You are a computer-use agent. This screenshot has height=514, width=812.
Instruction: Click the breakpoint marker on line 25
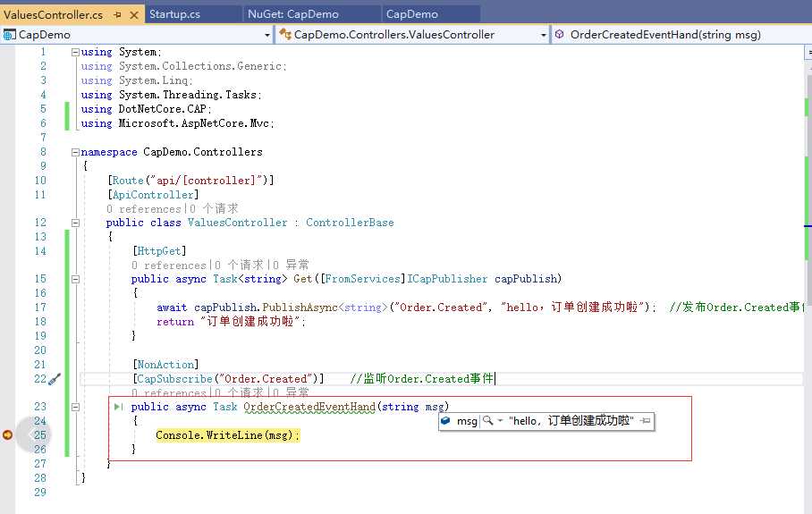coord(7,434)
